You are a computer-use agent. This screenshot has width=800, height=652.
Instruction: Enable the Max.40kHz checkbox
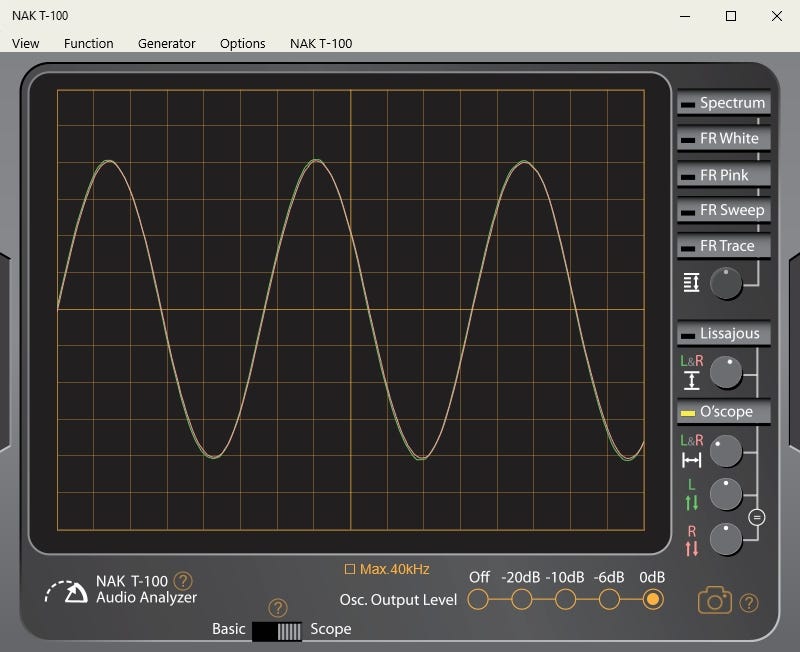tap(350, 570)
